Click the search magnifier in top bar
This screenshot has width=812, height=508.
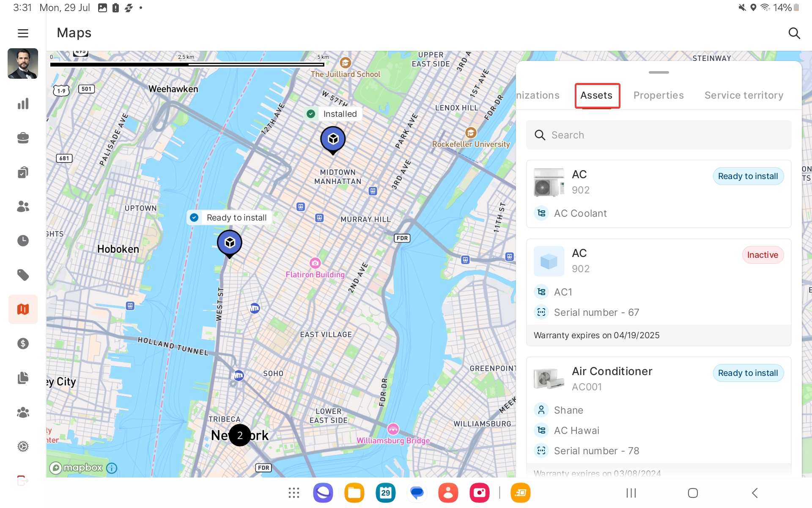tap(794, 33)
